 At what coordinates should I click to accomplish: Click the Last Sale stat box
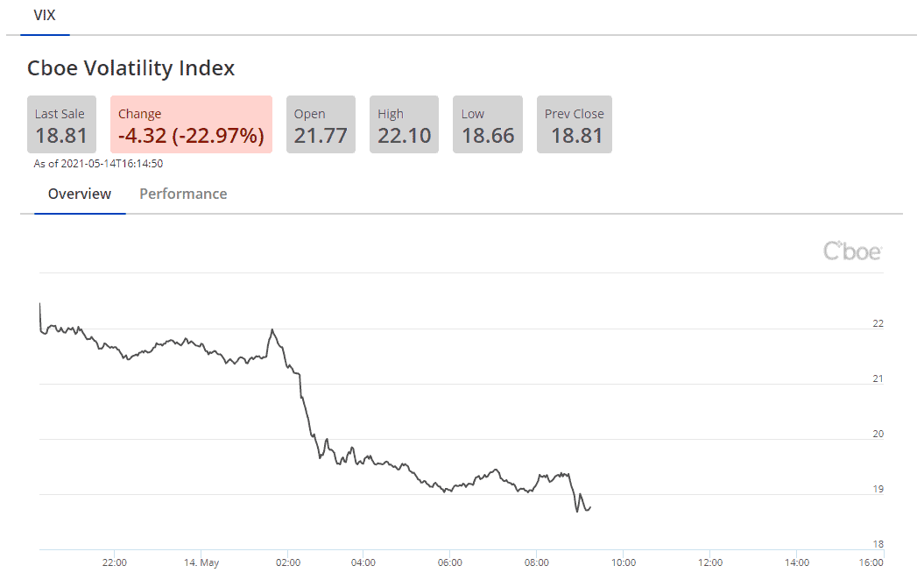coord(60,124)
